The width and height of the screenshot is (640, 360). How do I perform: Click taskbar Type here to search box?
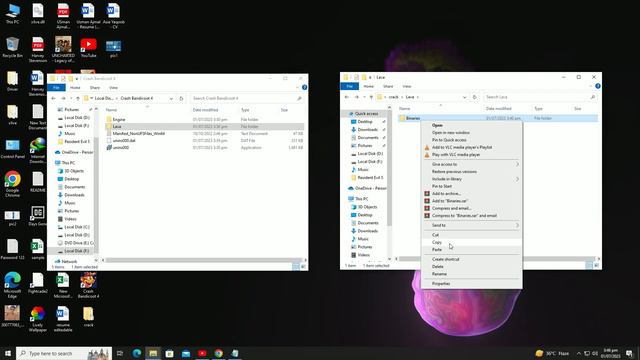(64, 353)
